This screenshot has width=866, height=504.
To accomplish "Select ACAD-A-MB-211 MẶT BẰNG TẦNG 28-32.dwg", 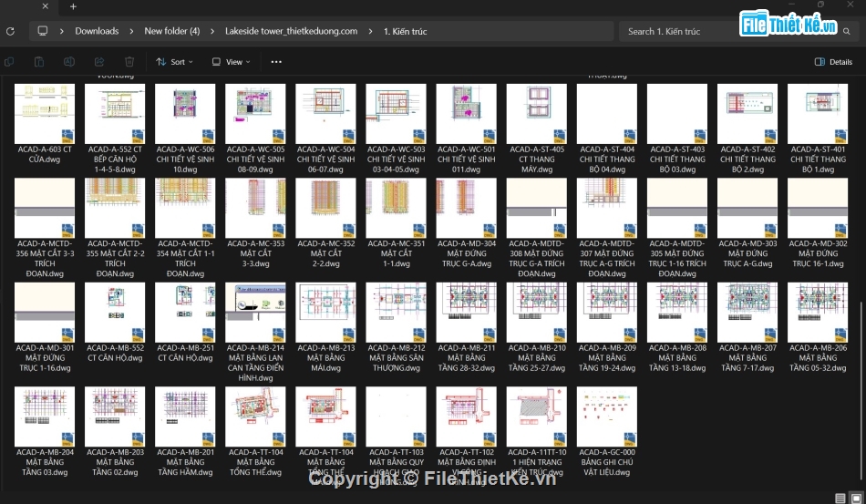I will pos(466,327).
